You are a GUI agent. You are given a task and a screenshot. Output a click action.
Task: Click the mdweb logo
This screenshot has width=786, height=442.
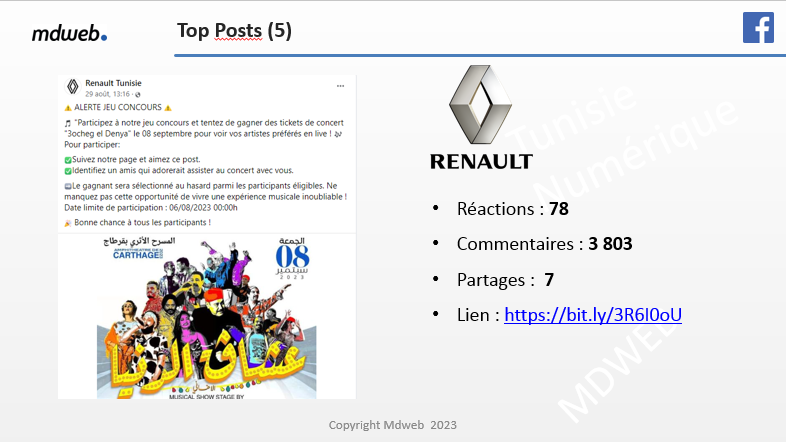click(x=69, y=33)
